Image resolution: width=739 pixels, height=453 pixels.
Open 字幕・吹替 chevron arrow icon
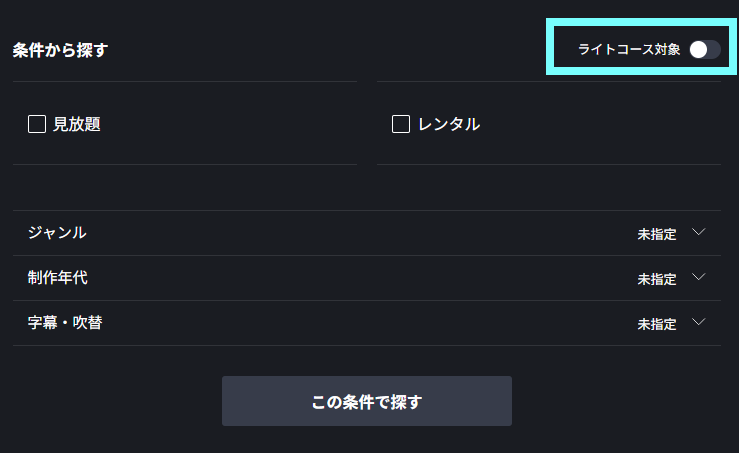point(699,322)
